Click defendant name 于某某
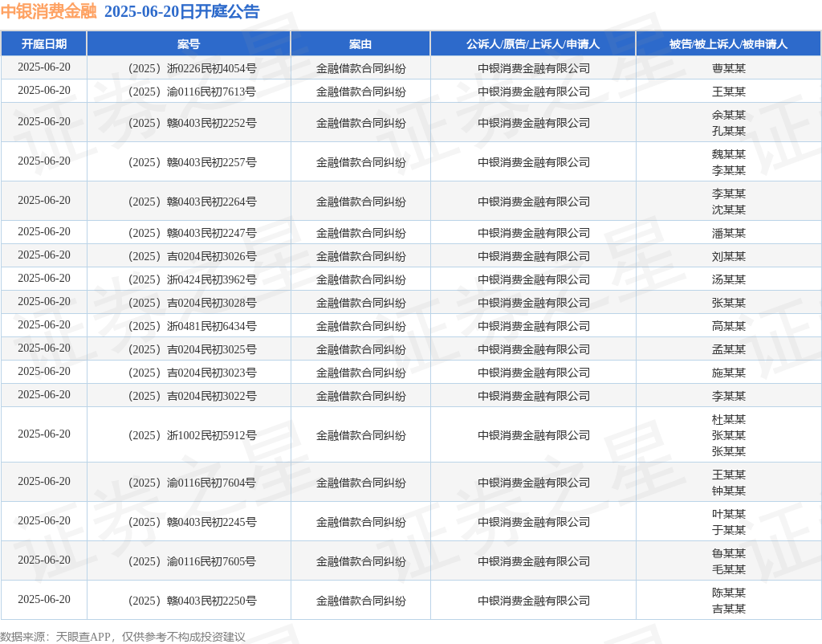This screenshot has width=822, height=644. tap(729, 530)
